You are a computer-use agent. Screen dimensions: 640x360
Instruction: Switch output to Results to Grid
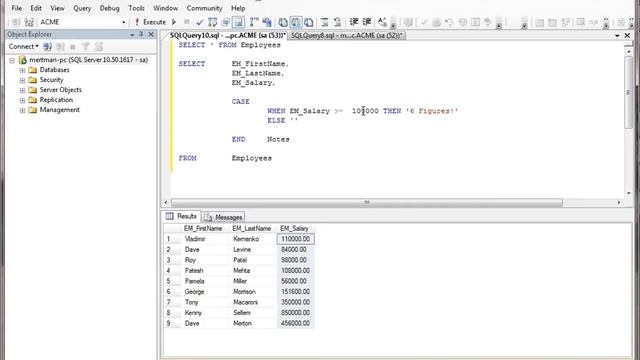(296, 22)
